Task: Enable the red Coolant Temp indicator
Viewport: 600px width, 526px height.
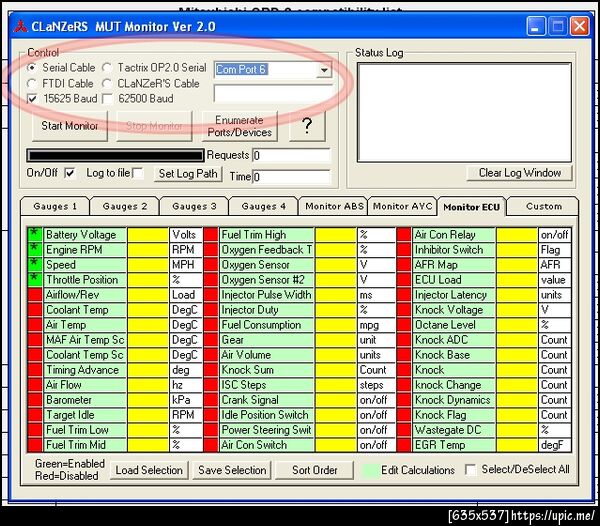Action: pos(35,310)
